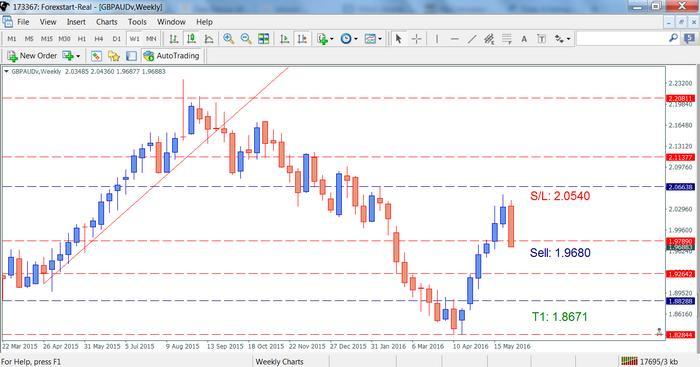Open the community chat icon
The image size is (700, 367).
click(689, 39)
